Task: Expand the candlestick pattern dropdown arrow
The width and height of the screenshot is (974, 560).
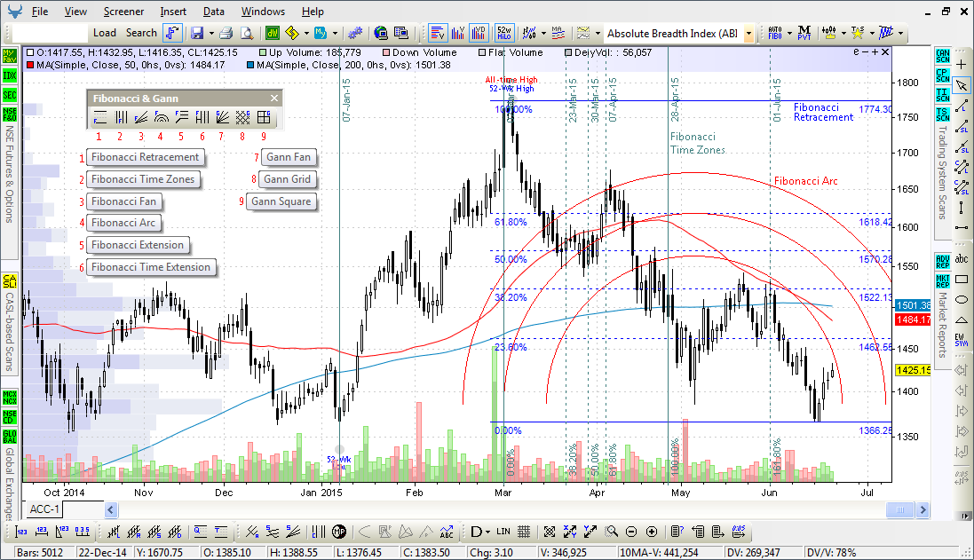Action: [x=843, y=34]
